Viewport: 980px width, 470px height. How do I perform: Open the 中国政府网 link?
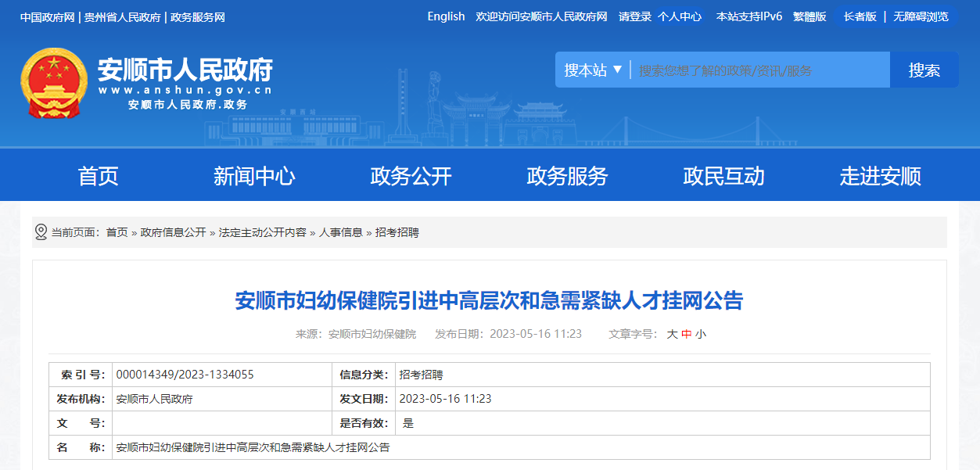click(x=47, y=17)
